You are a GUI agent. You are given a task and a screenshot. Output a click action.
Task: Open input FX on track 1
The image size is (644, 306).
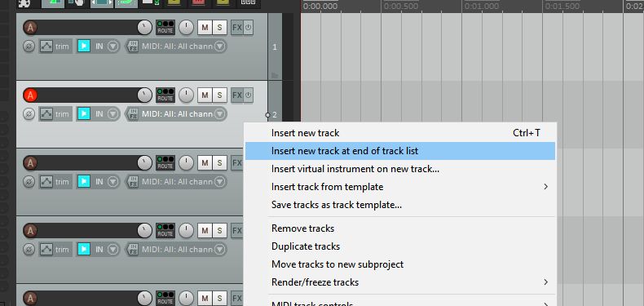coord(133,46)
